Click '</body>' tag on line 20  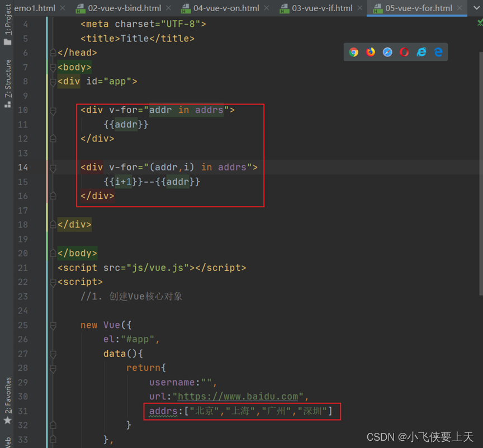click(x=77, y=254)
